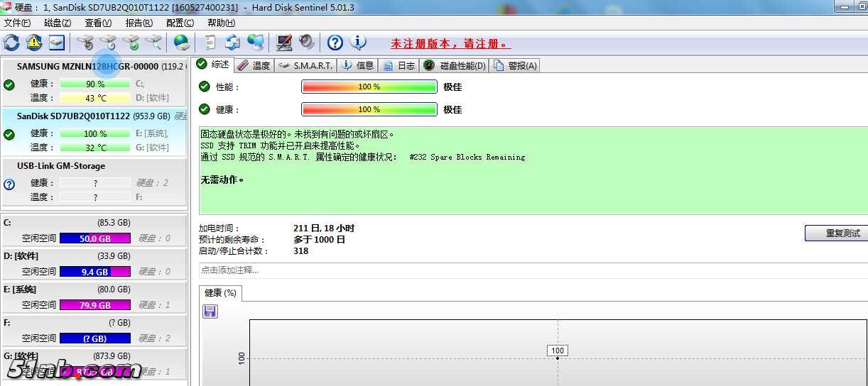Click the disk drive toolbar icon
This screenshot has width=868, height=386.
click(x=57, y=43)
